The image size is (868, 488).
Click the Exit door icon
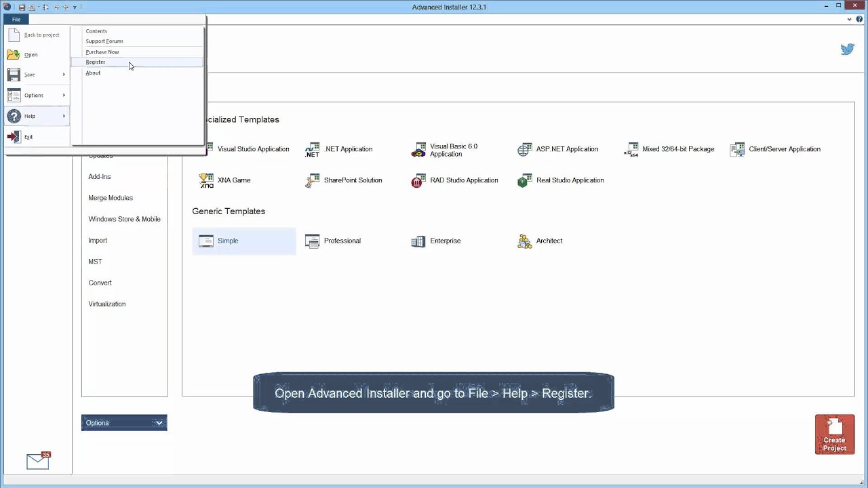14,137
